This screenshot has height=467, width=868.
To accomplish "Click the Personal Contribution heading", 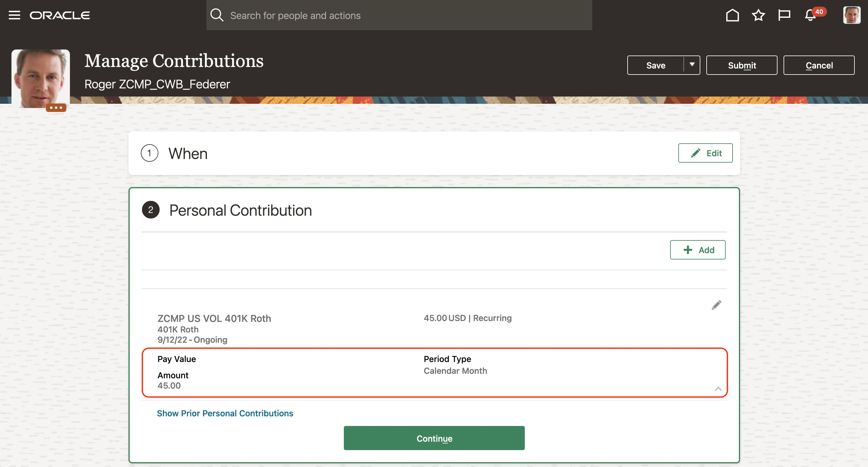I will 240,211.
